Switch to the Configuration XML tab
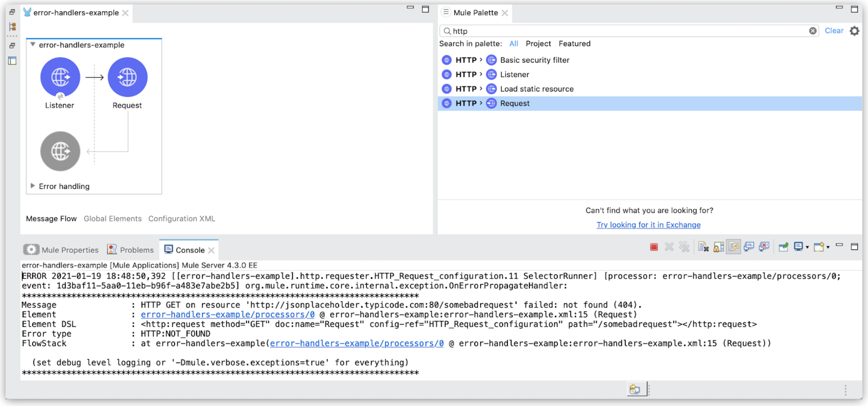The image size is (868, 406). 181,218
